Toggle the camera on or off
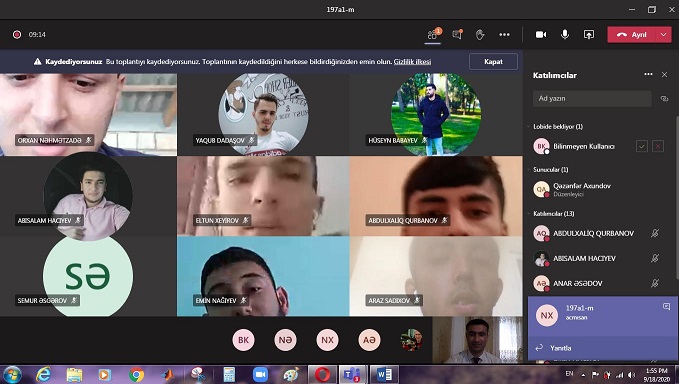679x384 pixels. 541,35
